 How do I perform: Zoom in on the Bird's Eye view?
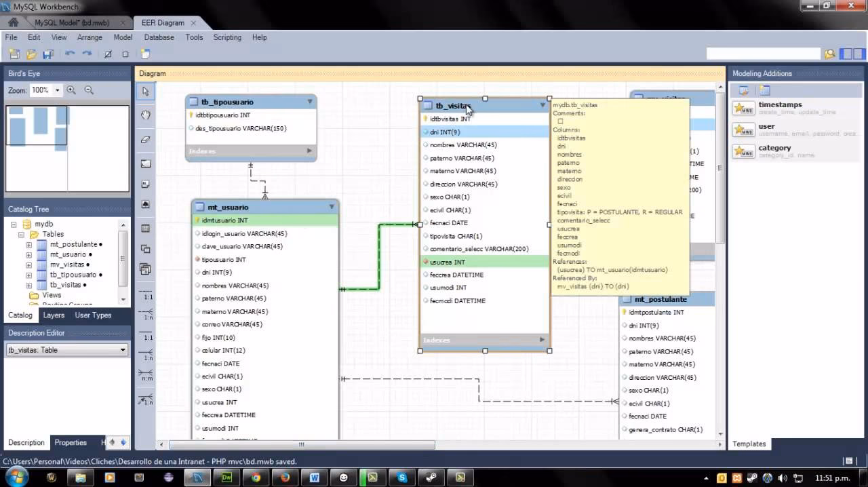(71, 90)
